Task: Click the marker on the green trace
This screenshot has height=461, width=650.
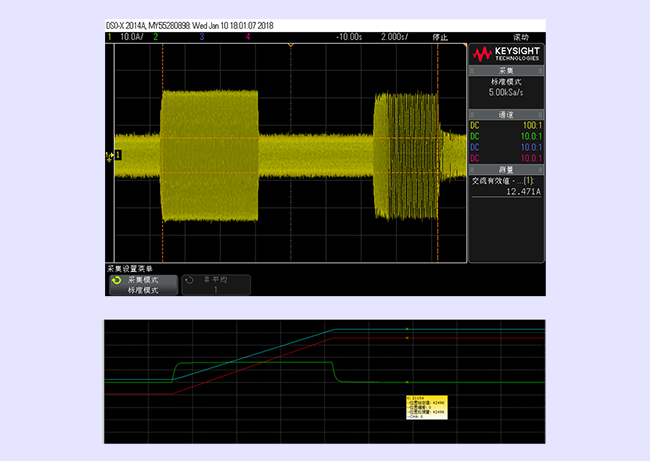Action: tap(407, 382)
